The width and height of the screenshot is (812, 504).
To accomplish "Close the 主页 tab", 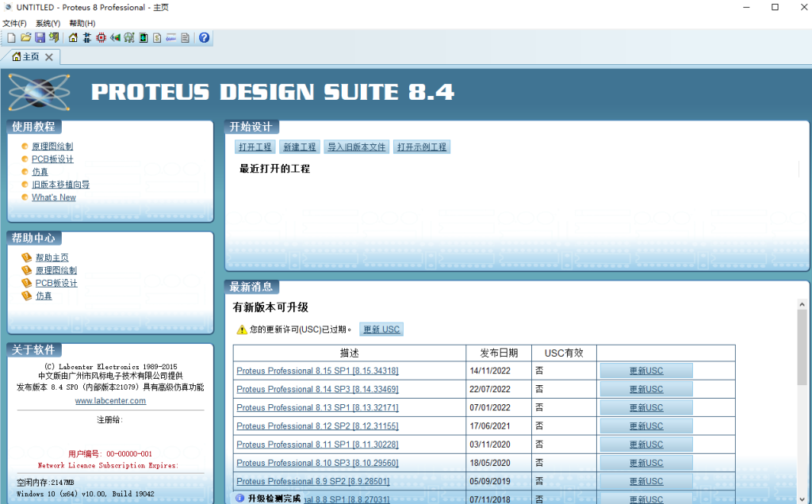I will pyautogui.click(x=49, y=57).
